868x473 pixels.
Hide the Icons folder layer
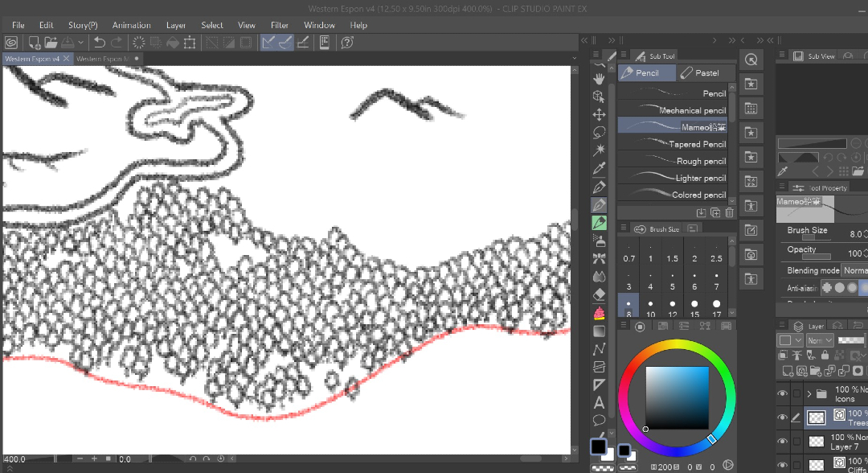click(782, 394)
